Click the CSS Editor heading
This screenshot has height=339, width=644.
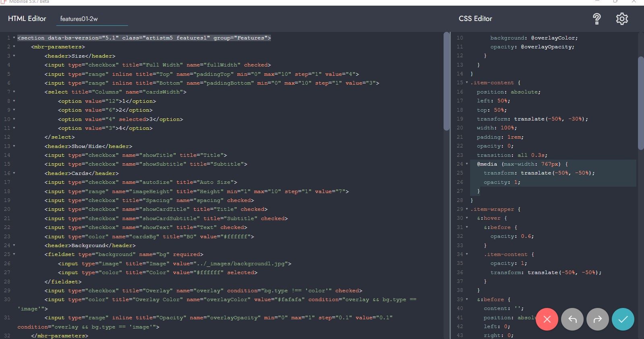point(475,19)
